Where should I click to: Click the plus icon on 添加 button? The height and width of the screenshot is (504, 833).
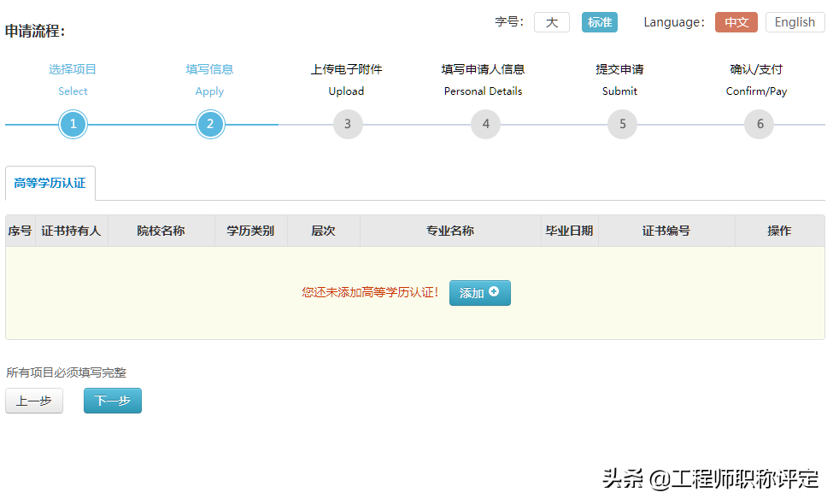point(494,292)
